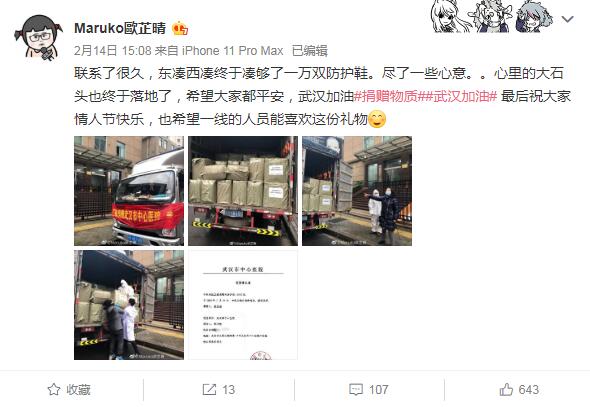The image size is (590, 407).
Task: Click the 已编辑 edited label
Action: pos(310,51)
